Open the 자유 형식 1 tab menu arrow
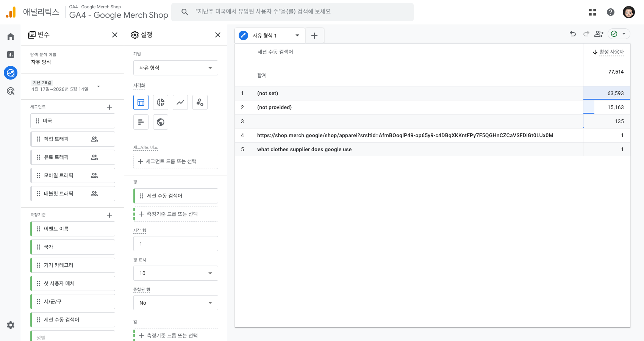 click(x=297, y=36)
